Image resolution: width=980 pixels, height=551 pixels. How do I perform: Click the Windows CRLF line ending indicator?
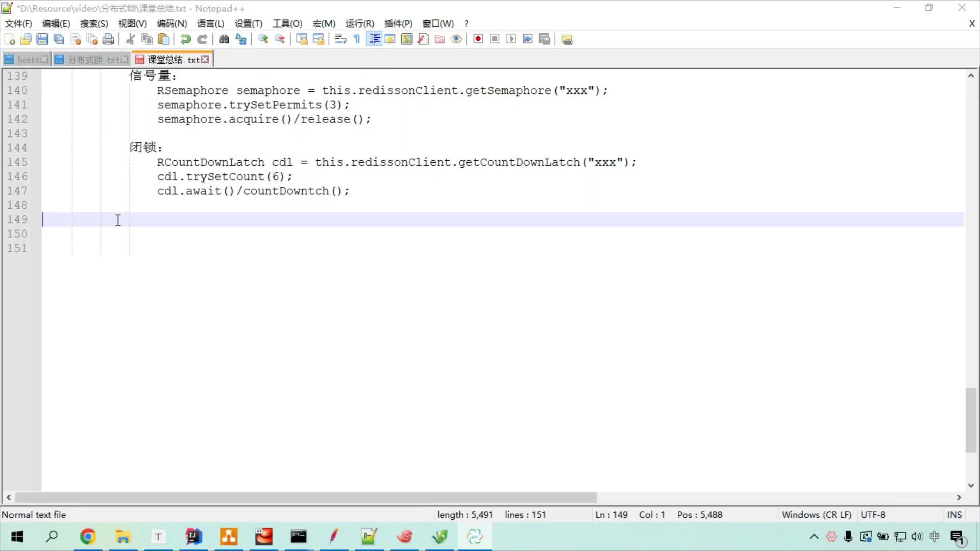pyautogui.click(x=816, y=515)
